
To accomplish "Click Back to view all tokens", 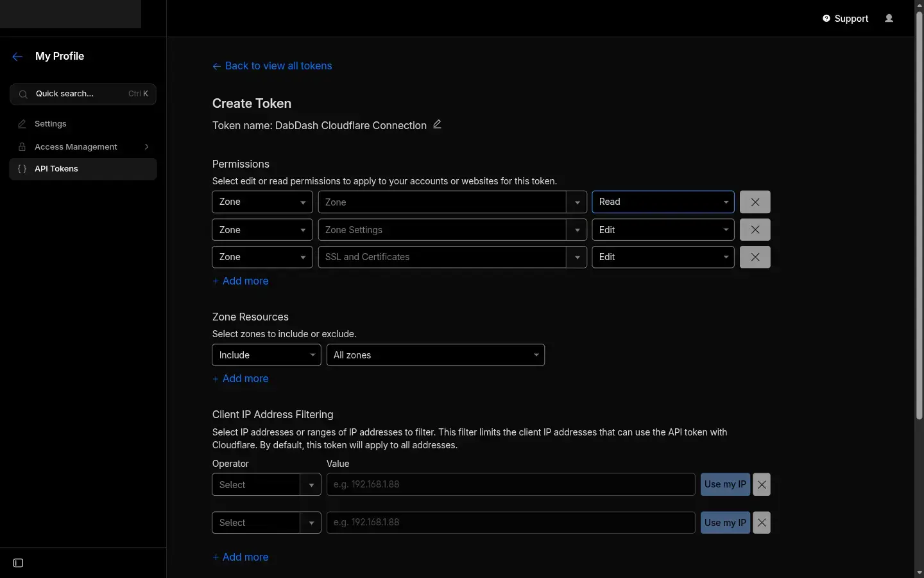I will point(272,66).
